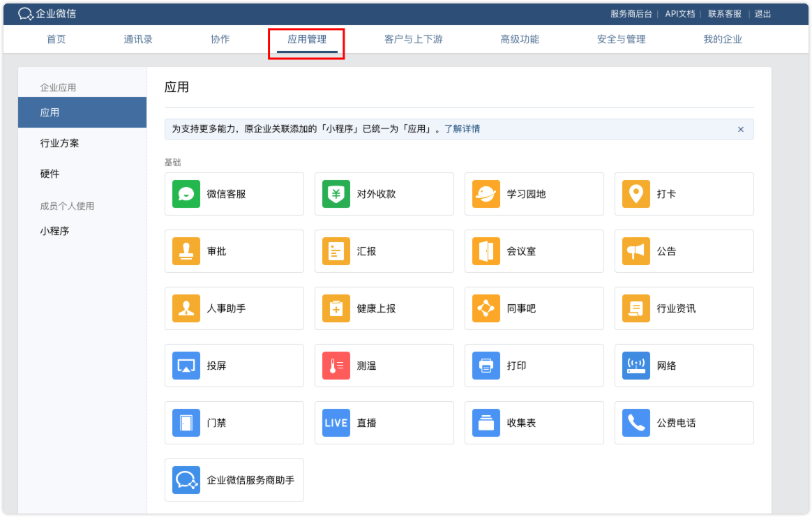This screenshot has width=812, height=517.
Task: Open the 微信客服 app icon
Action: point(186,194)
